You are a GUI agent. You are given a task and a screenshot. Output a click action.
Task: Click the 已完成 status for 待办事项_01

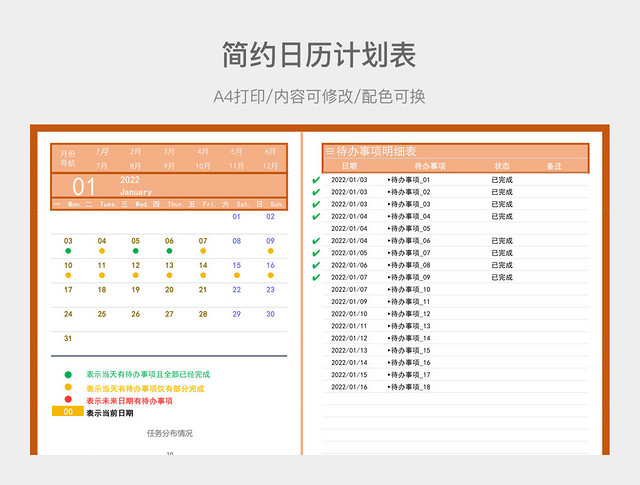[502, 180]
